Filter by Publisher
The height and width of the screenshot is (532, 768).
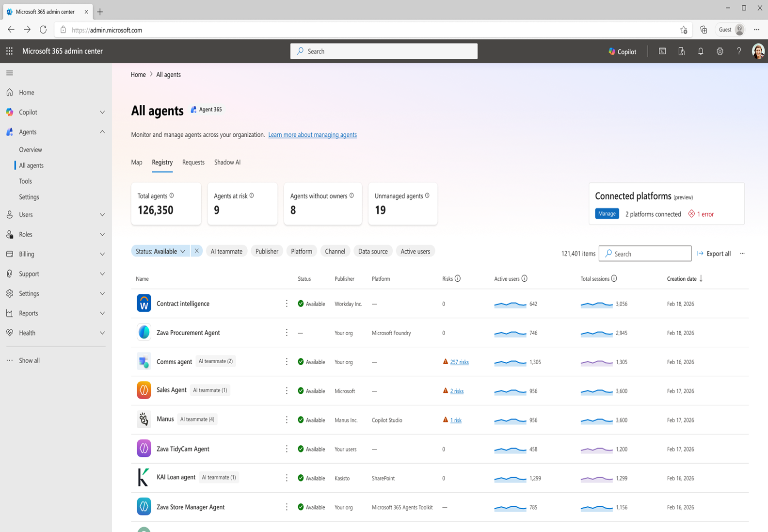coord(267,251)
